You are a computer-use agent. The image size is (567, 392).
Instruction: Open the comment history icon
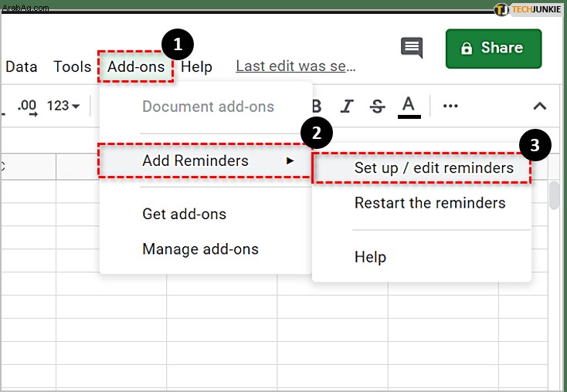412,47
